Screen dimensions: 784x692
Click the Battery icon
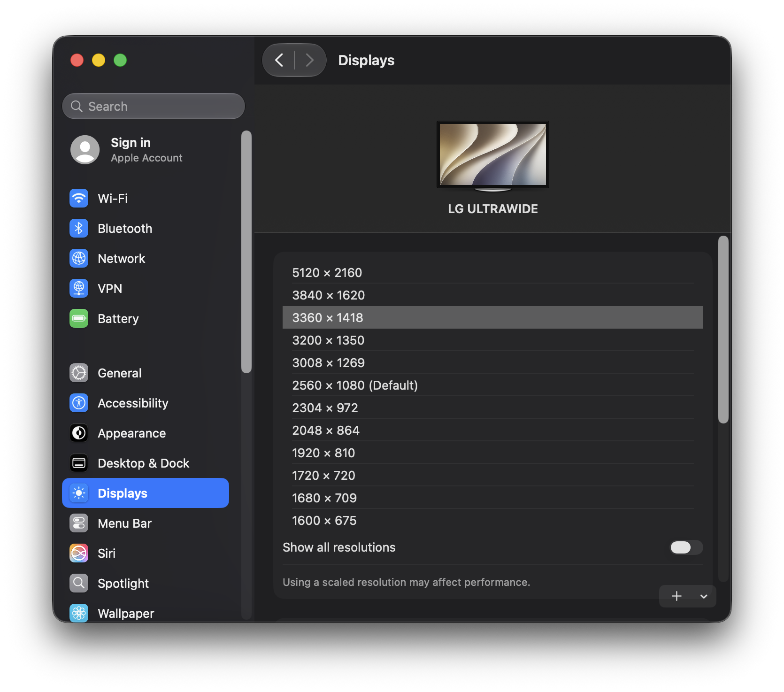click(x=79, y=318)
